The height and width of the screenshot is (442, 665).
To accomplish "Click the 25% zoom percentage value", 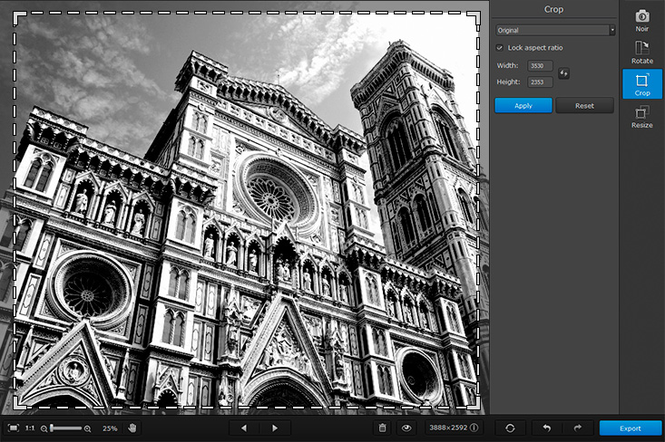I will tap(109, 428).
